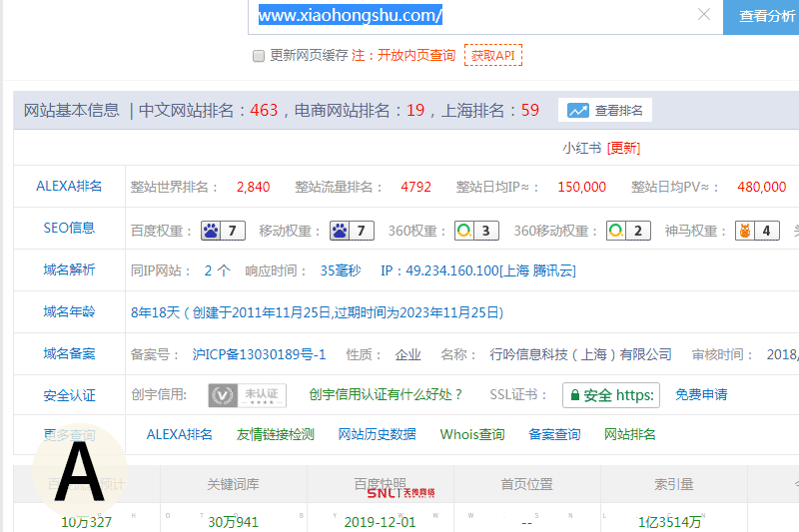This screenshot has width=799, height=532.
Task: Click the 10万327 traffic value
Action: (86, 522)
